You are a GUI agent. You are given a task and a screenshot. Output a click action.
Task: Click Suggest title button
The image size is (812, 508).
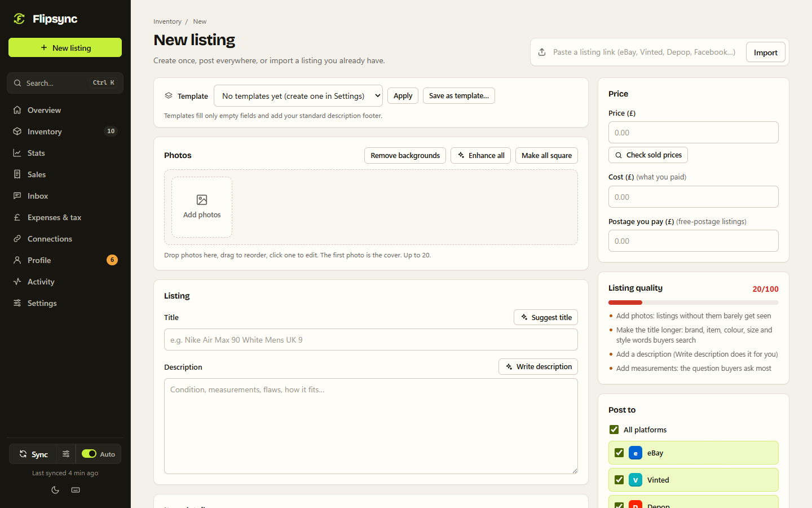click(x=546, y=317)
